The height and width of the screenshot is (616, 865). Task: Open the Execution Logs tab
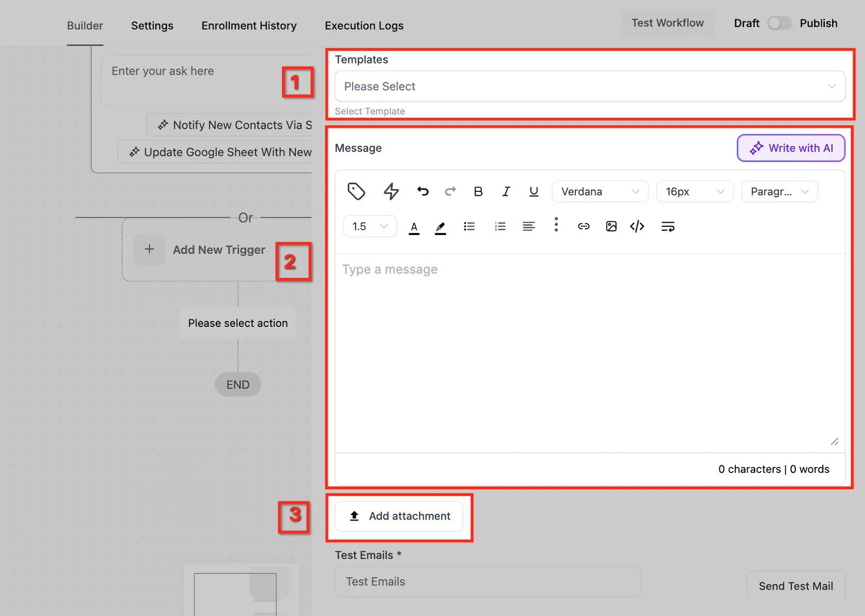tap(364, 25)
